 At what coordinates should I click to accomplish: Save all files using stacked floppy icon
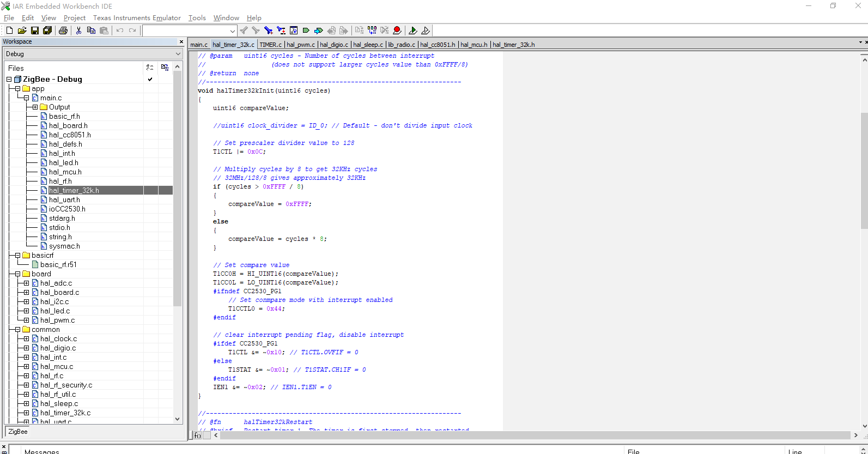coord(47,31)
